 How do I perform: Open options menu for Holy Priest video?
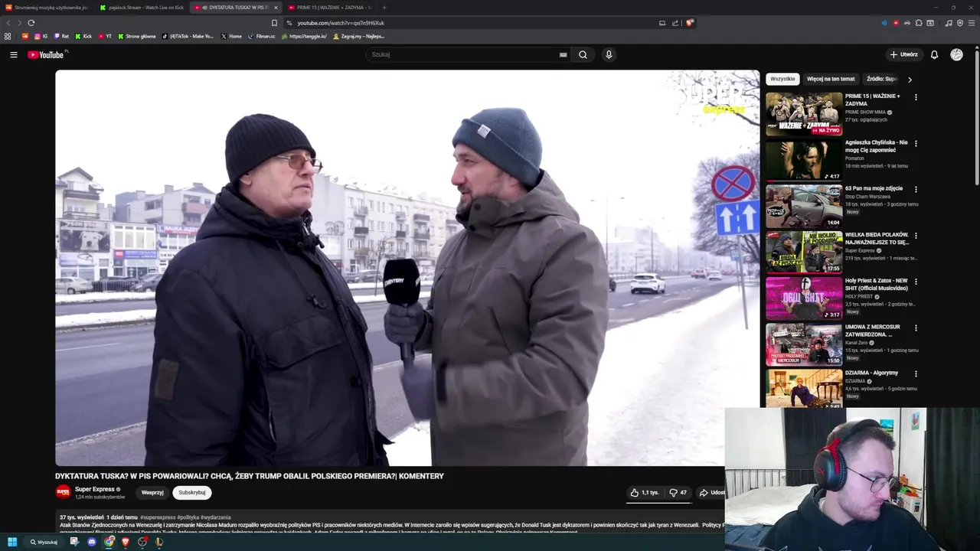(916, 282)
